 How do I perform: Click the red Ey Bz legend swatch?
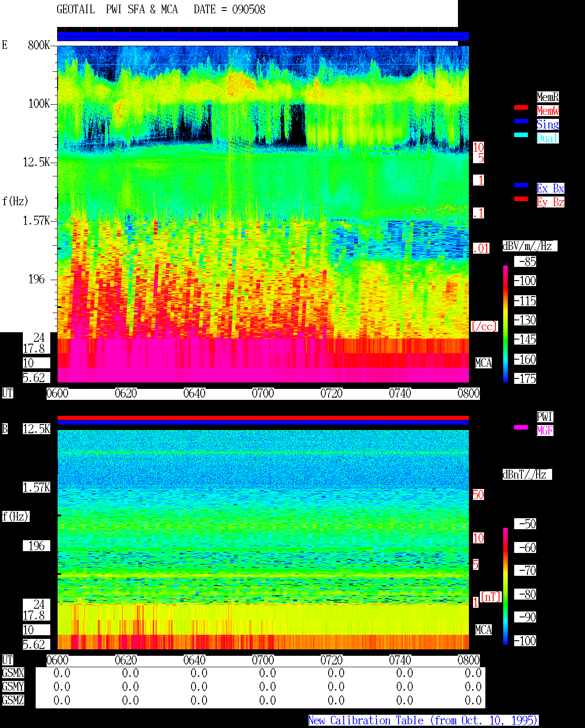[521, 199]
